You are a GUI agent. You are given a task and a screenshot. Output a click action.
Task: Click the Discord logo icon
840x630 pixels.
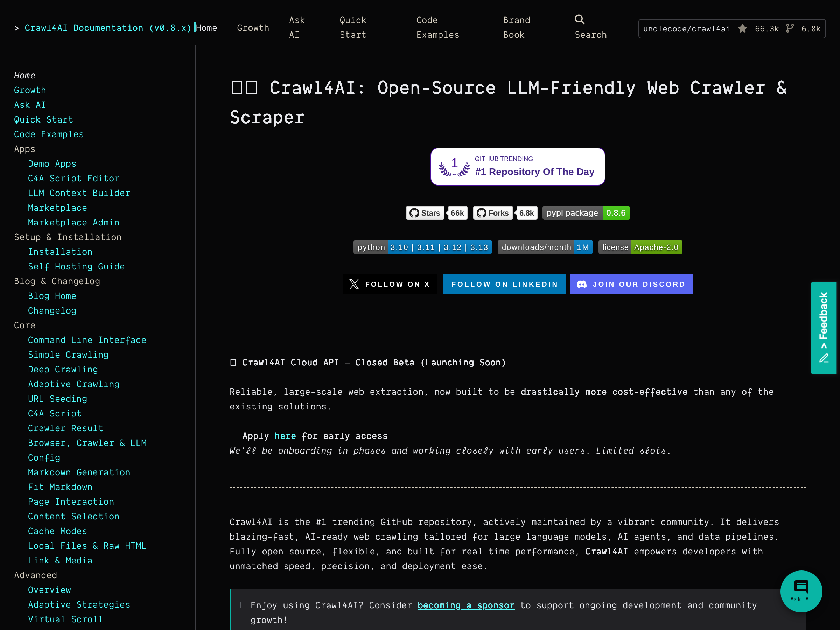[582, 284]
